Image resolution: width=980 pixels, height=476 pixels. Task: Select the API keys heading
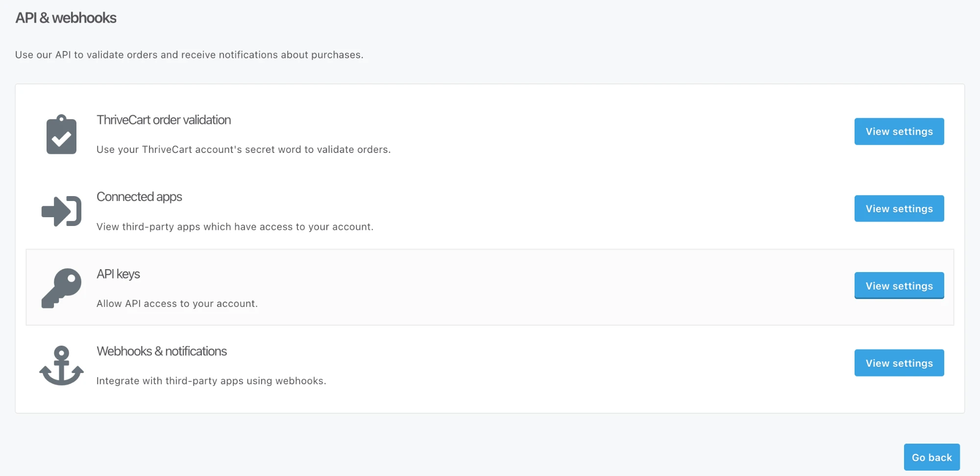coord(118,274)
